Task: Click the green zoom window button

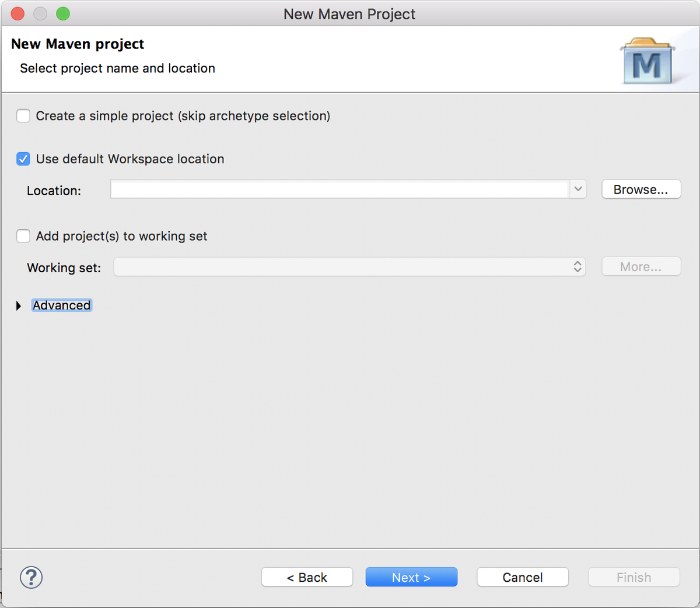Action: pyautogui.click(x=63, y=14)
